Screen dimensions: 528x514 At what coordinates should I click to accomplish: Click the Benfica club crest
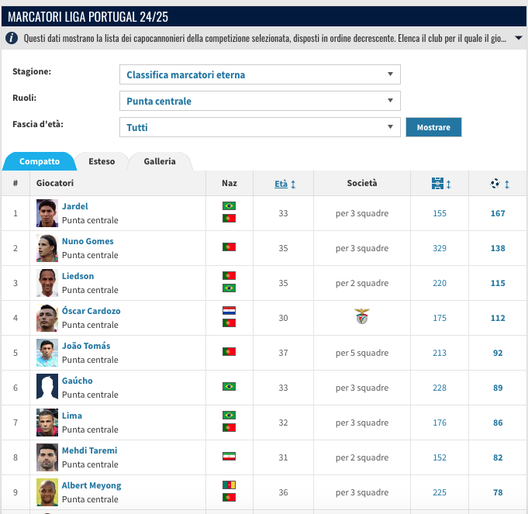[x=362, y=316]
